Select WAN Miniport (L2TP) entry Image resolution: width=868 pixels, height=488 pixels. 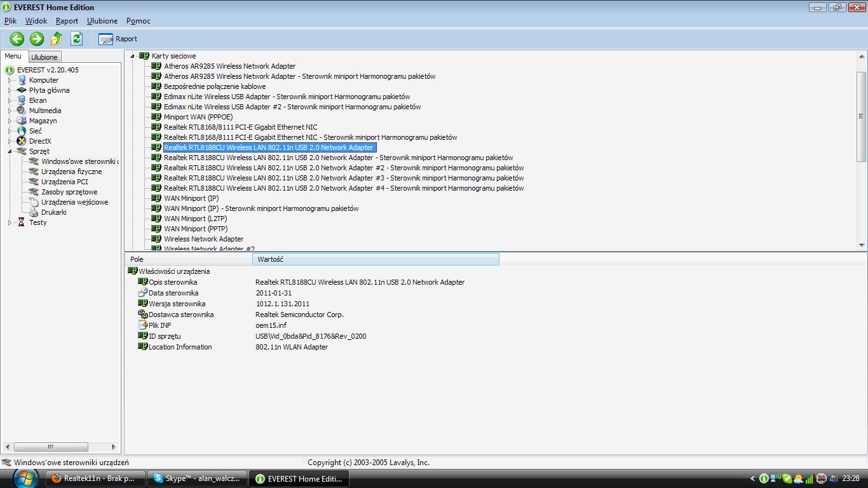click(195, 219)
